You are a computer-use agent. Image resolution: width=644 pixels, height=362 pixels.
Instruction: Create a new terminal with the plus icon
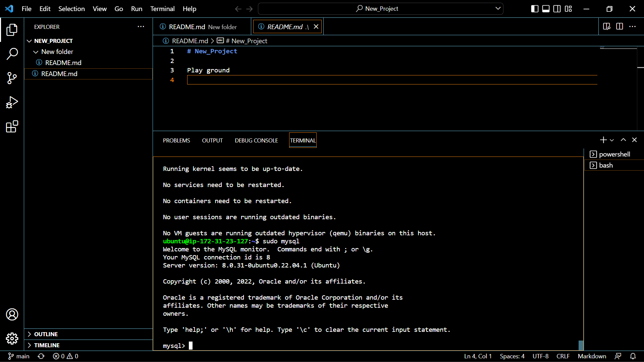603,140
